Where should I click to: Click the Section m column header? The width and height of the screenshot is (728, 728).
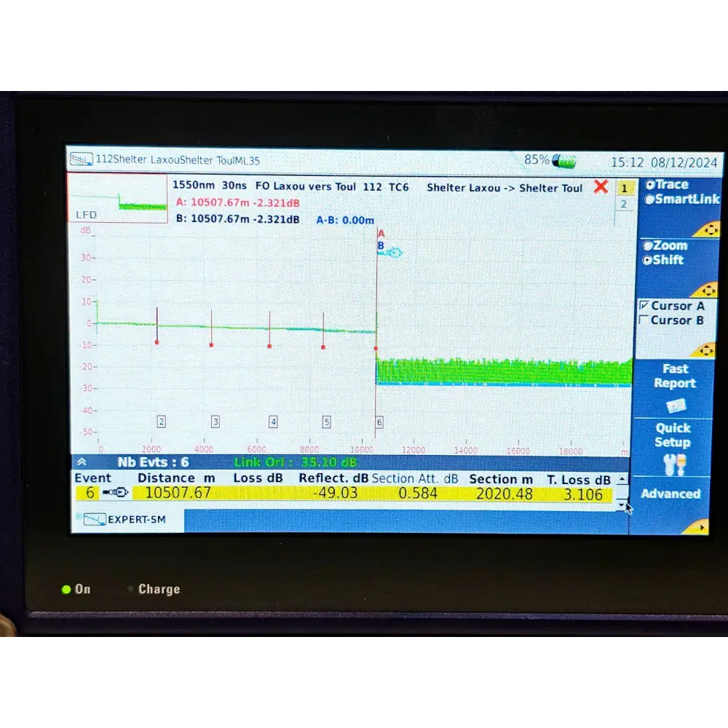501,479
